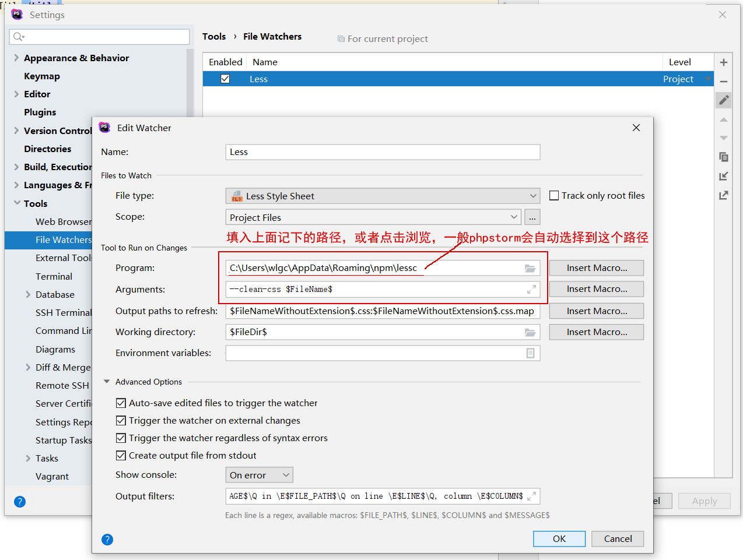Click Settings window help icon
Viewport: 743px width, 560px height.
tap(20, 502)
